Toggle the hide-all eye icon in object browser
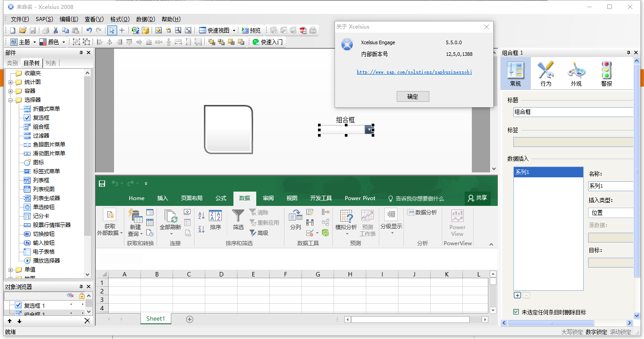Screen dimensions: 644x339 pos(70,296)
